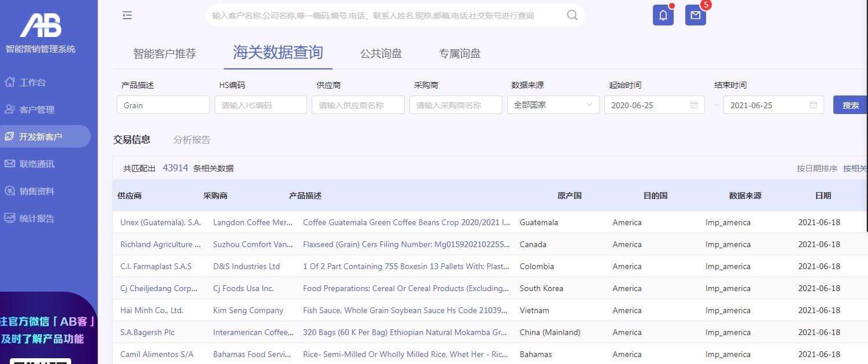Click the 搜索 button

850,105
